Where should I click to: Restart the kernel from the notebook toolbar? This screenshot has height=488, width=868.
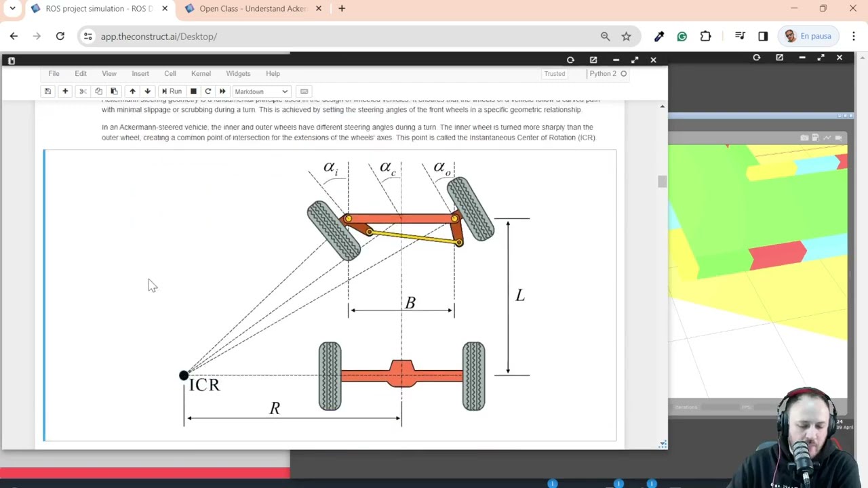[208, 91]
